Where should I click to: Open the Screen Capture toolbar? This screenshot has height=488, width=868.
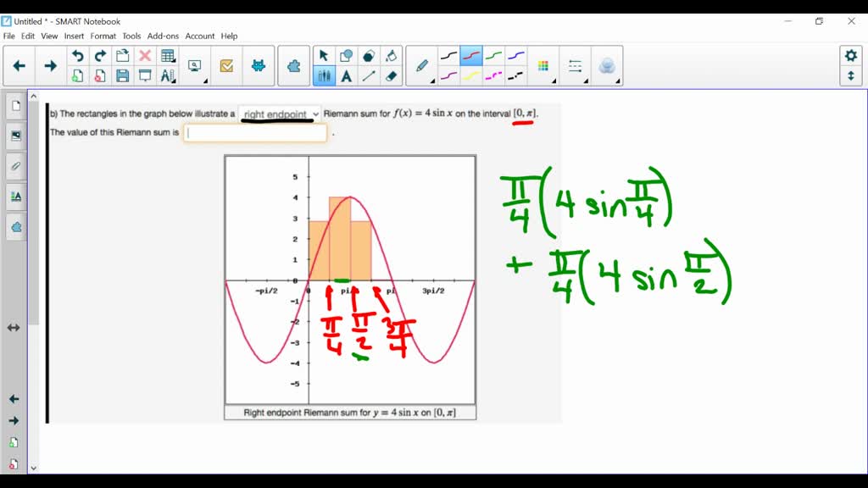point(195,65)
